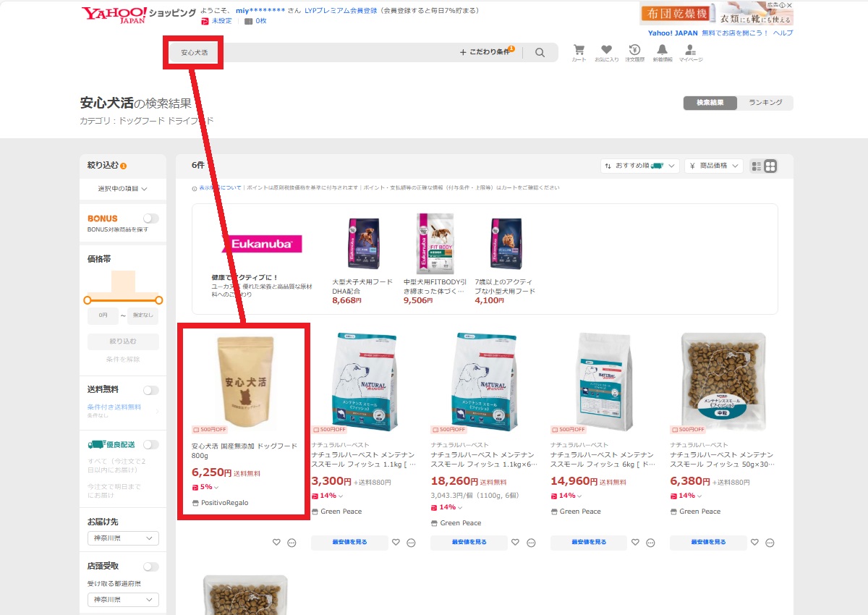Open the notifications bell icon

click(662, 51)
